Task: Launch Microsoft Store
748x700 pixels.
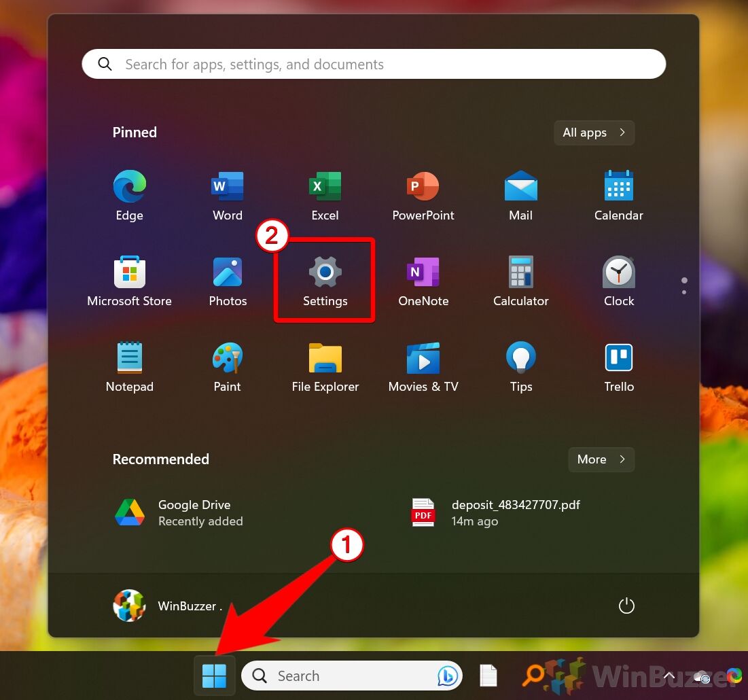Action: point(129,281)
